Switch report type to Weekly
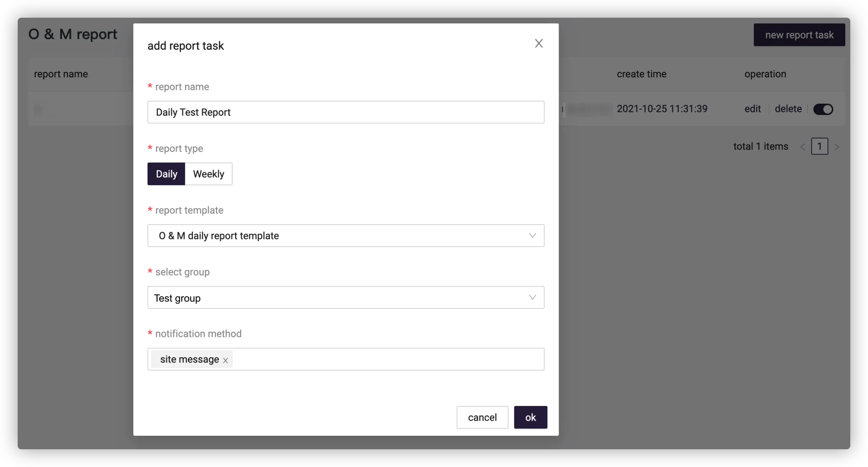 [208, 174]
